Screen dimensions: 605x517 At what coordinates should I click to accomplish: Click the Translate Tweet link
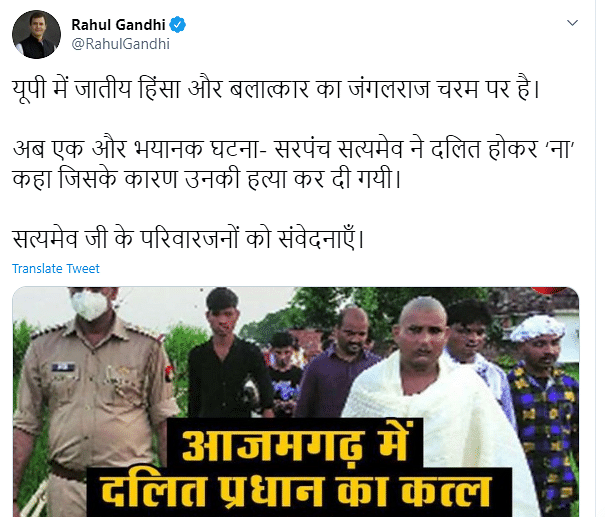tap(56, 268)
